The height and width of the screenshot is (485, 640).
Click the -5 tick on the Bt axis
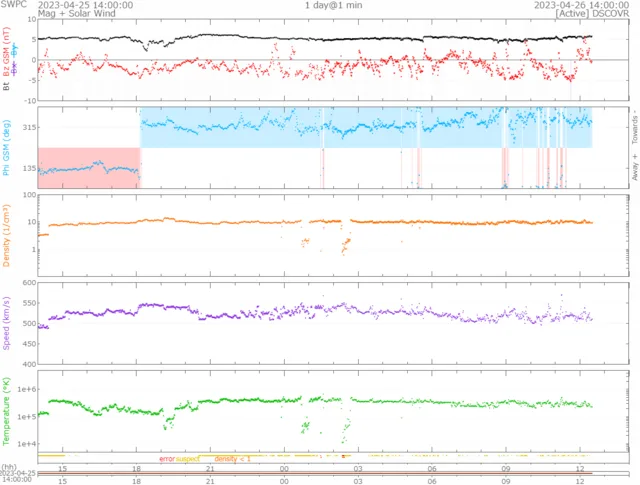tap(32, 80)
